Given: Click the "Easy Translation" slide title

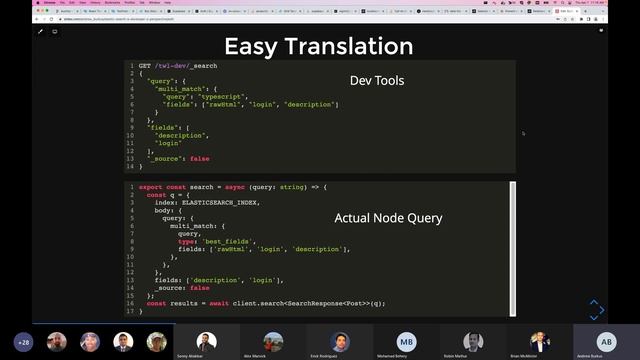Looking at the screenshot, I should (319, 46).
